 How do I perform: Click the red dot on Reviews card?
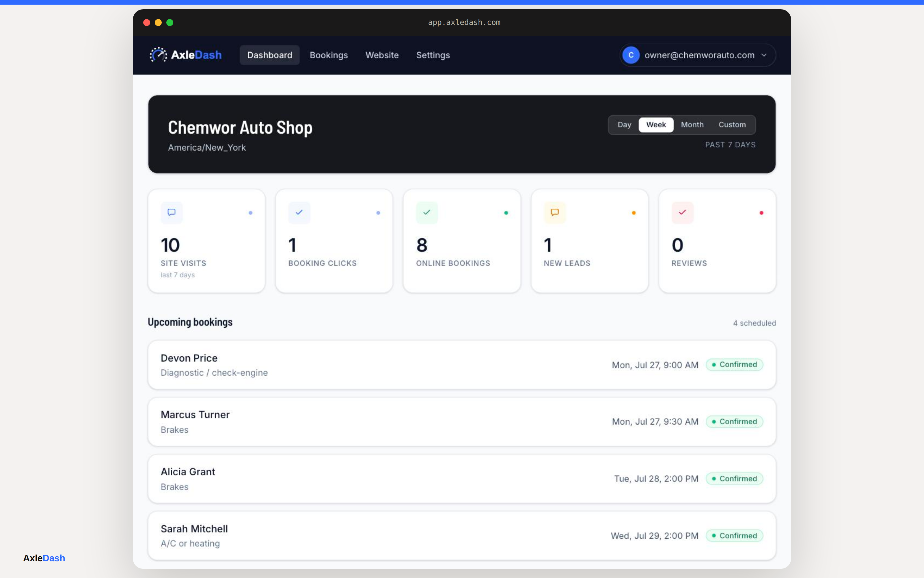[761, 213]
